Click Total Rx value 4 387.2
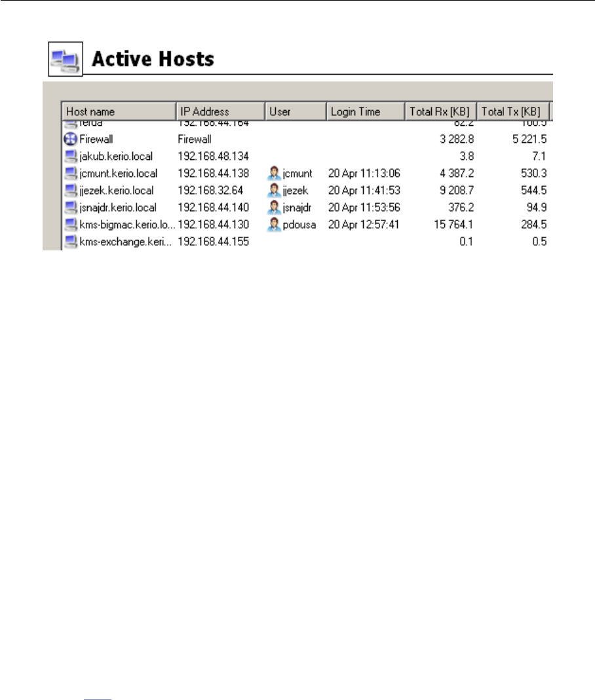595x700 pixels. (457, 173)
